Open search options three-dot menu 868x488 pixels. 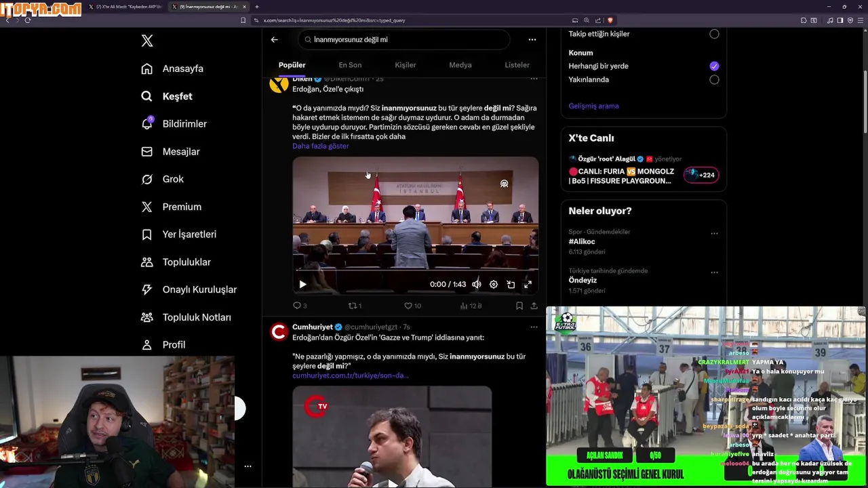[532, 39]
